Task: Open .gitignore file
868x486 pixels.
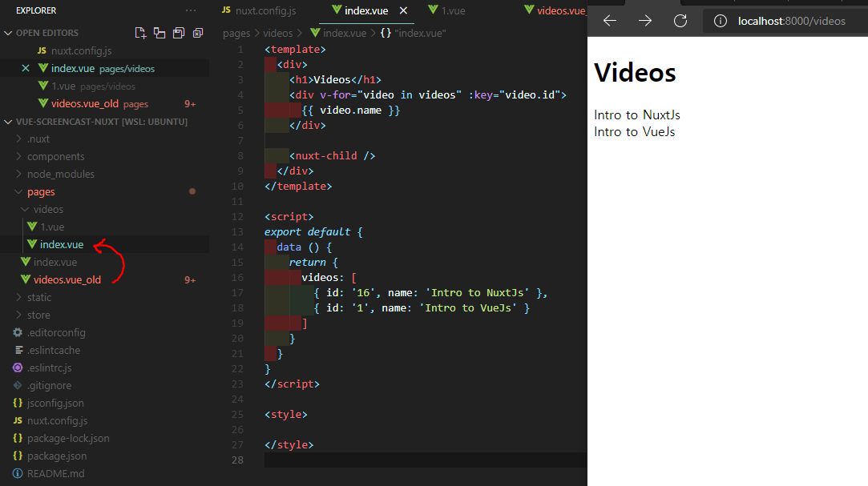Action: pos(49,386)
